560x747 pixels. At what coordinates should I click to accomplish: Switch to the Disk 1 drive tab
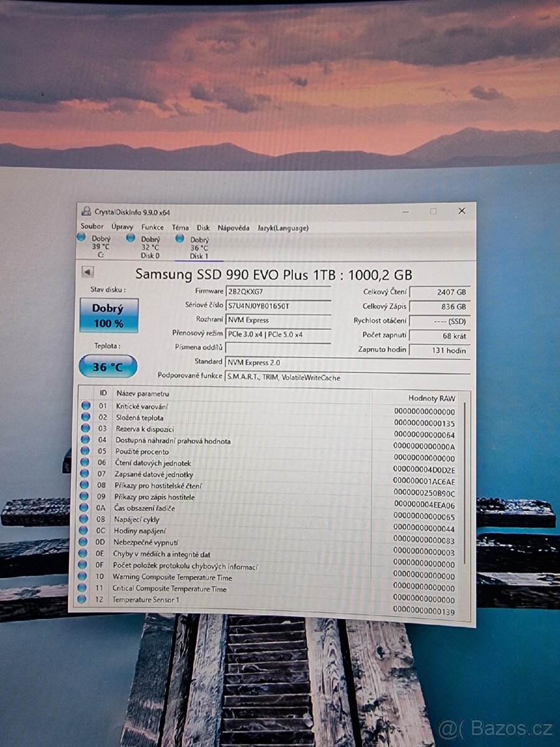click(199, 247)
